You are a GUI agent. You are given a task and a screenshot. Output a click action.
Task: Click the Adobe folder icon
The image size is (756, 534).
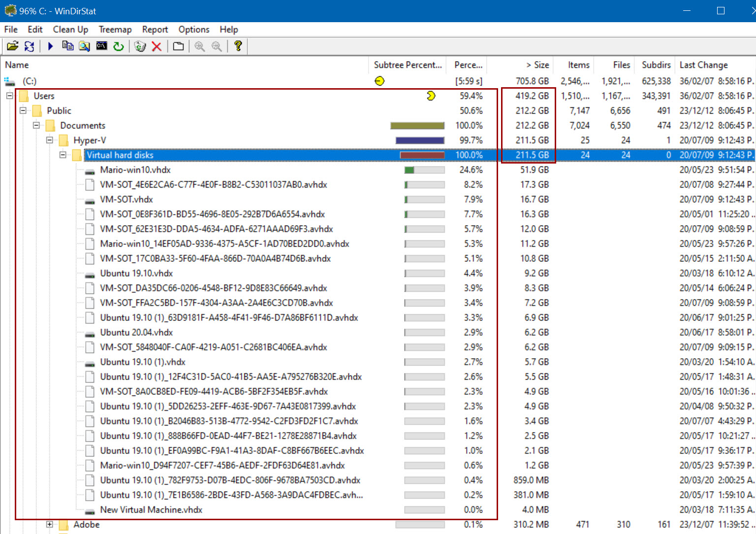pos(63,525)
